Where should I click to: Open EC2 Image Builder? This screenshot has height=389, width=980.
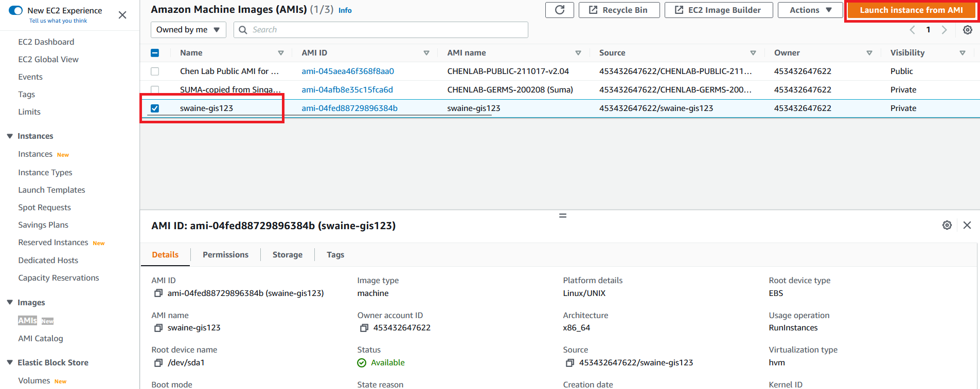719,10
